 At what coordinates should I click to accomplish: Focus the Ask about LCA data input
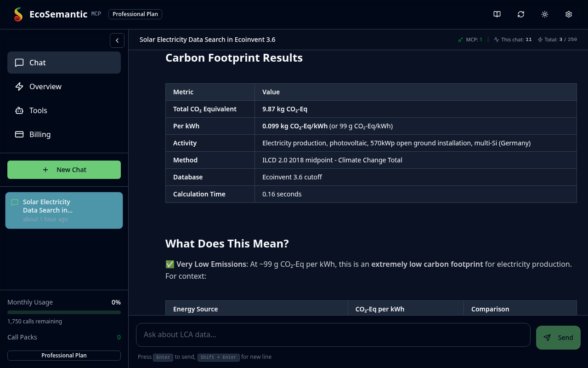(x=333, y=334)
